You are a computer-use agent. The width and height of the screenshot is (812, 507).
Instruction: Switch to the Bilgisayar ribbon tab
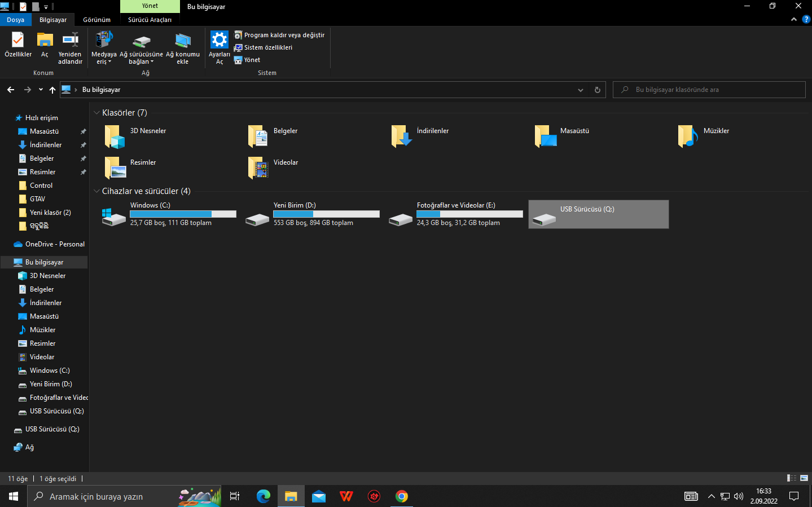(53, 20)
